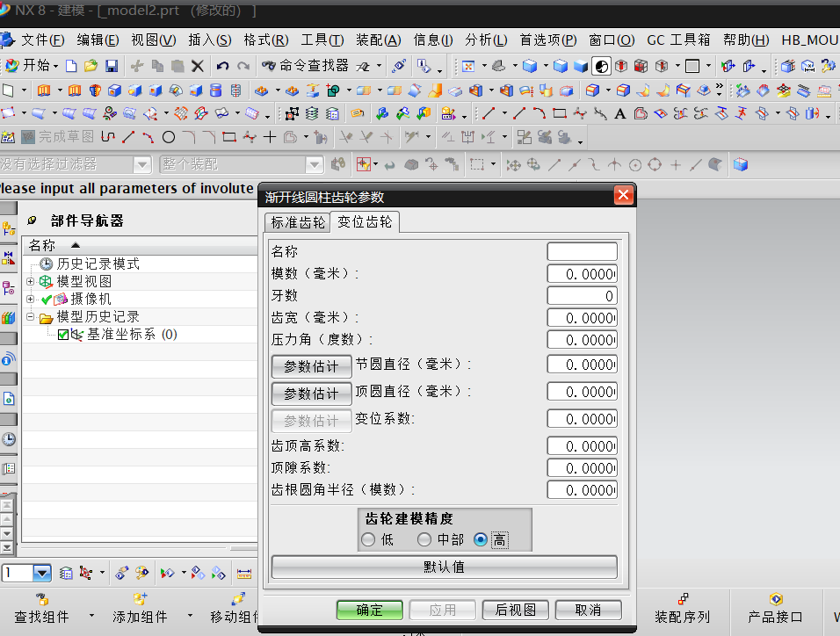Click the 查找组件 icon
This screenshot has height=636, width=840.
point(42,599)
